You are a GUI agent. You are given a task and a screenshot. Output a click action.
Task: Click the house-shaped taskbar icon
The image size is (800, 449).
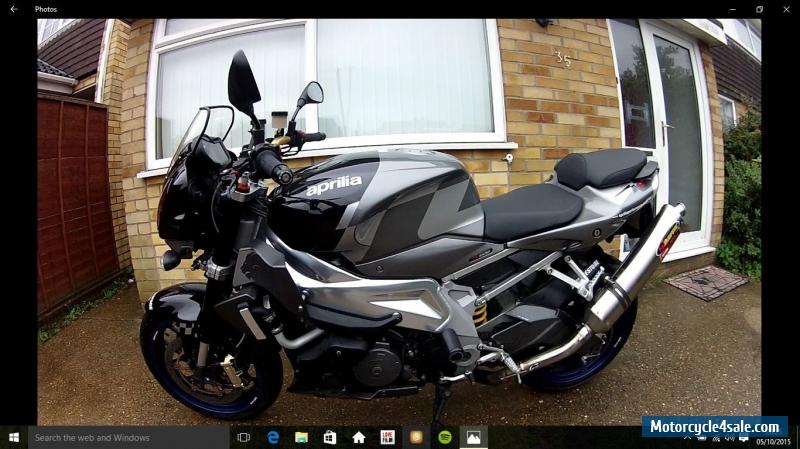[x=358, y=437]
